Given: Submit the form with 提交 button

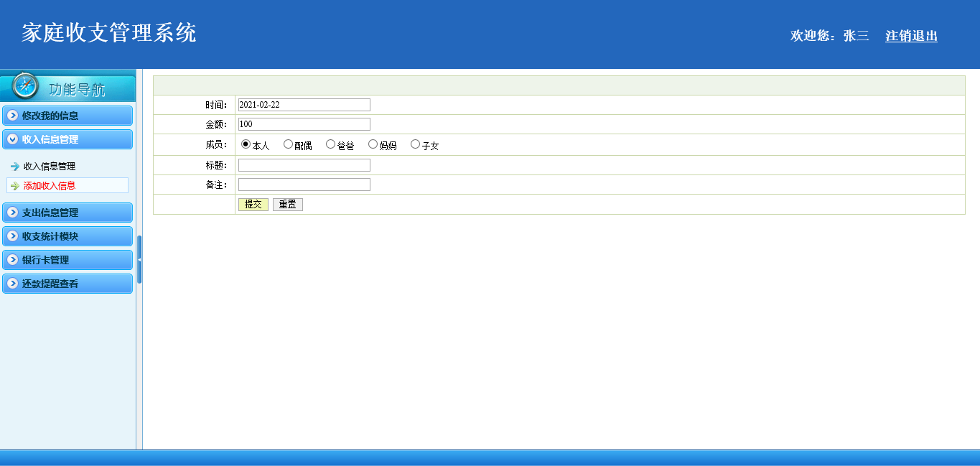Looking at the screenshot, I should tap(253, 205).
